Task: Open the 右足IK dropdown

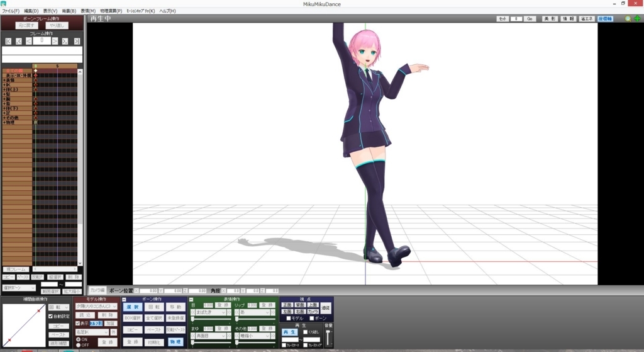Action: click(x=92, y=332)
